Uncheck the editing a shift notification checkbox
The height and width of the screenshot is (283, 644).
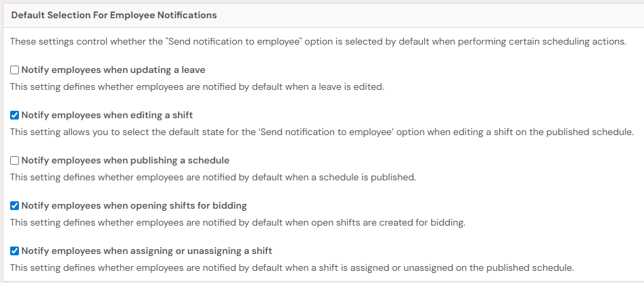(15, 115)
